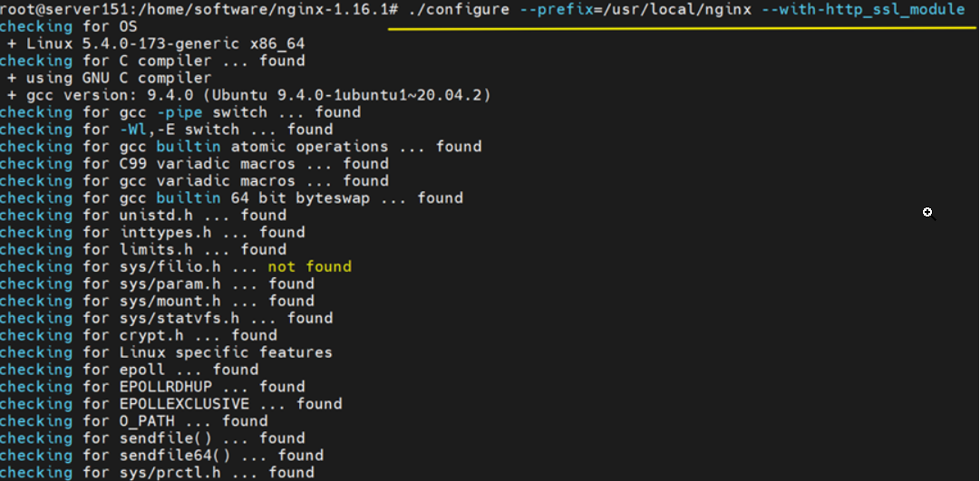980x481 pixels.
Task: Click the 'gcc -pipe switch' line
Action: pos(180,112)
